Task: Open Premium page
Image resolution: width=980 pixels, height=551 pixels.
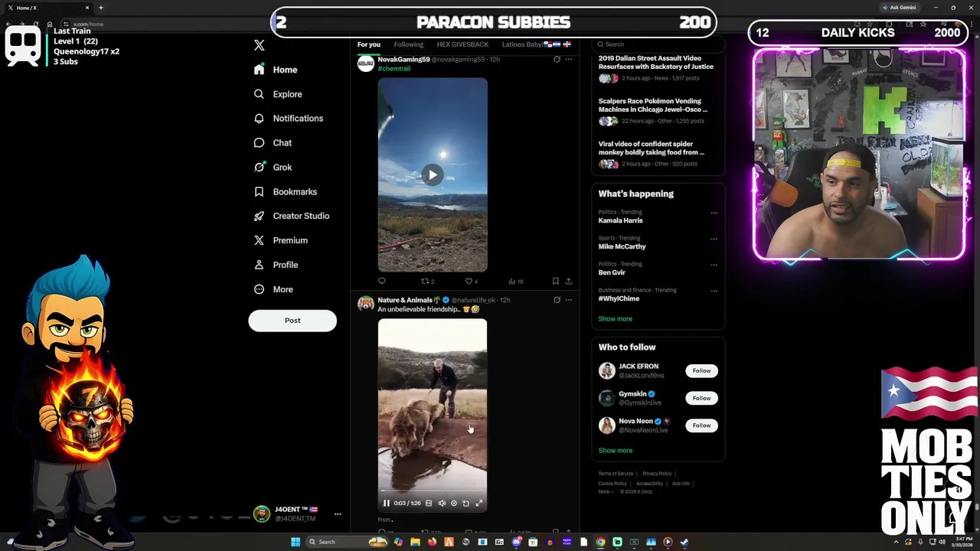Action: tap(280, 240)
